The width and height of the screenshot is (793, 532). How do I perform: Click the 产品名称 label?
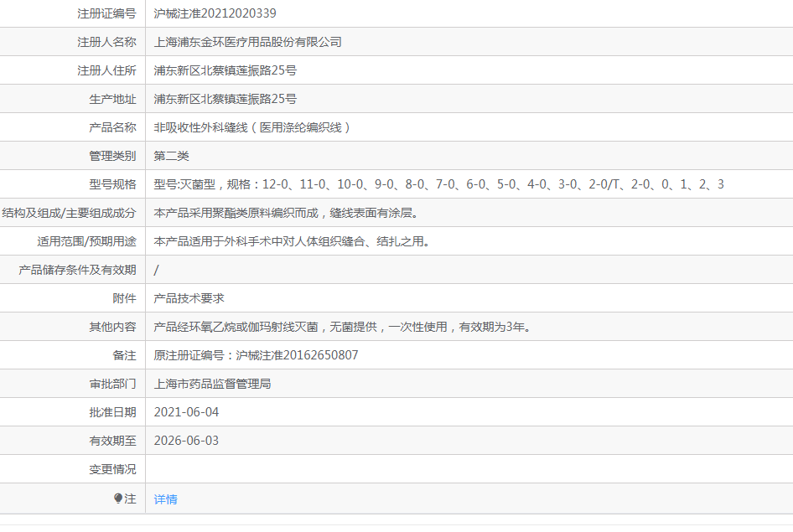(113, 127)
